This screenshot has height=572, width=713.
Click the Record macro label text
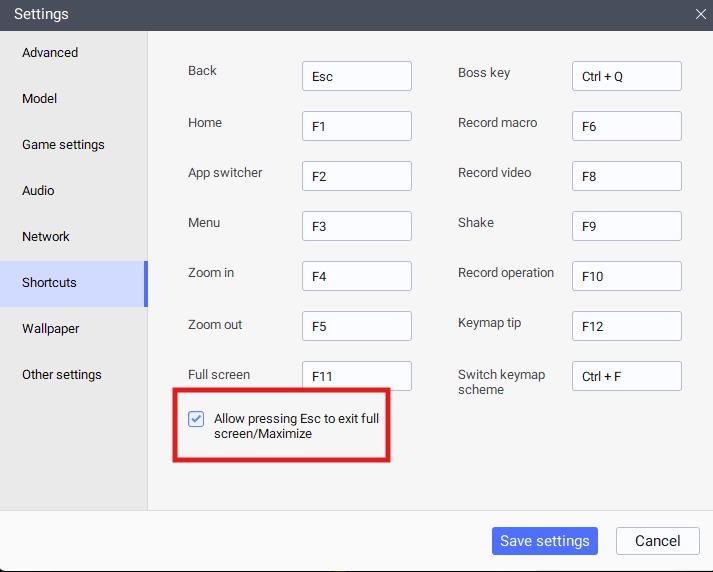coord(497,123)
